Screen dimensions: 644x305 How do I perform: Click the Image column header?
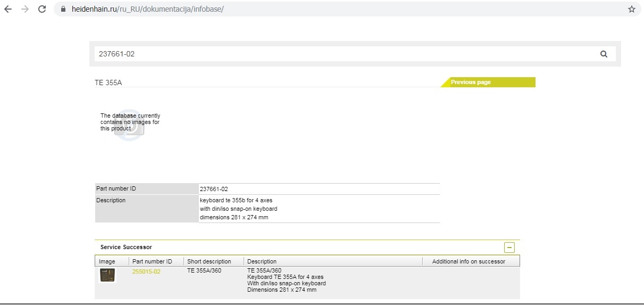pos(107,261)
